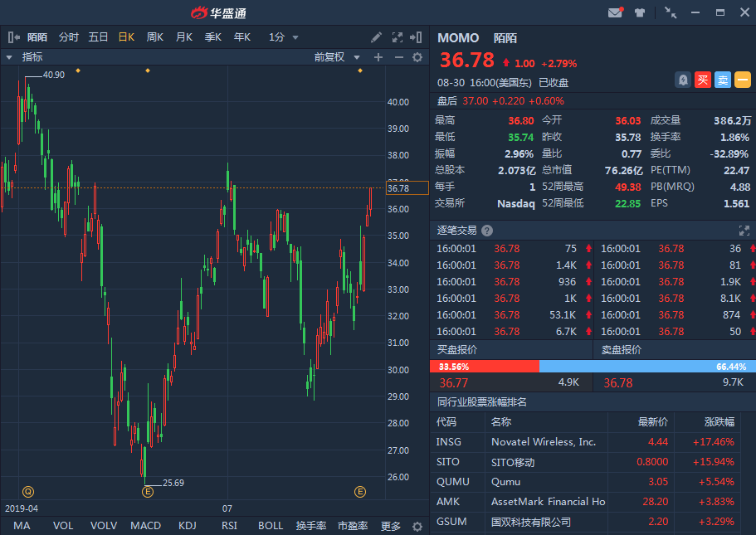Open indicator settings gear at bottom
The width and height of the screenshot is (756, 535).
pyautogui.click(x=417, y=527)
